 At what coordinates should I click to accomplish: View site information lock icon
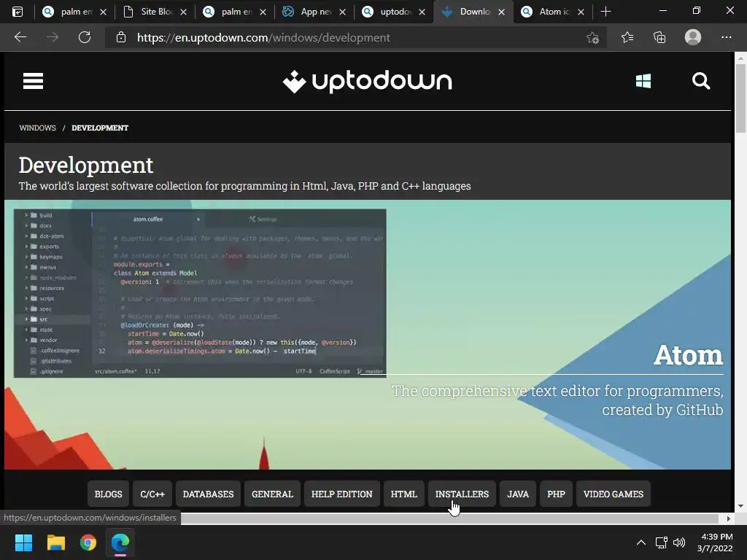(121, 37)
